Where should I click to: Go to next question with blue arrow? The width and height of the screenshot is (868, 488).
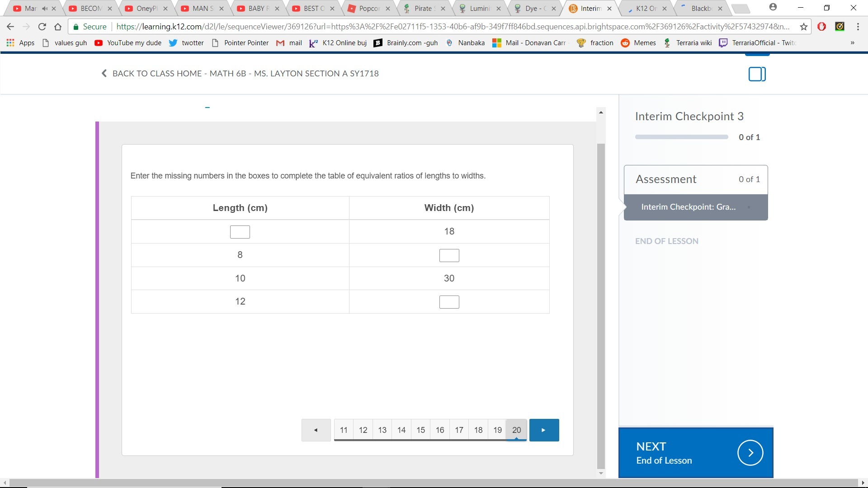click(544, 430)
